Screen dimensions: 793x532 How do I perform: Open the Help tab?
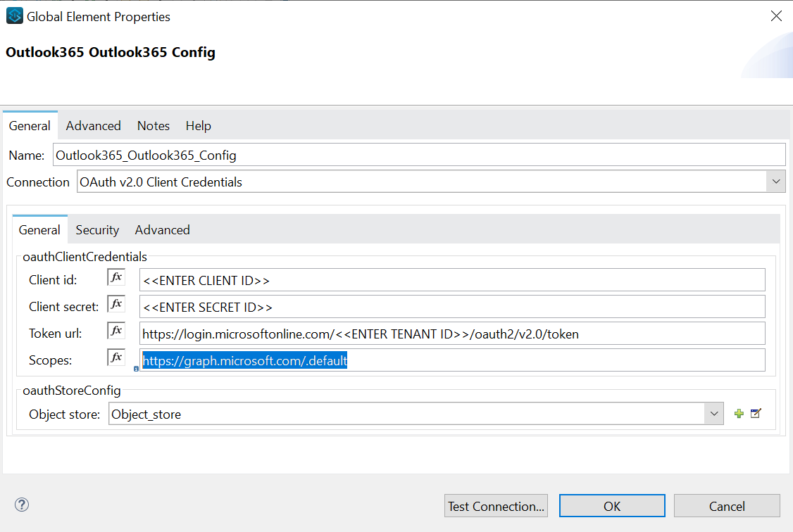coord(199,126)
